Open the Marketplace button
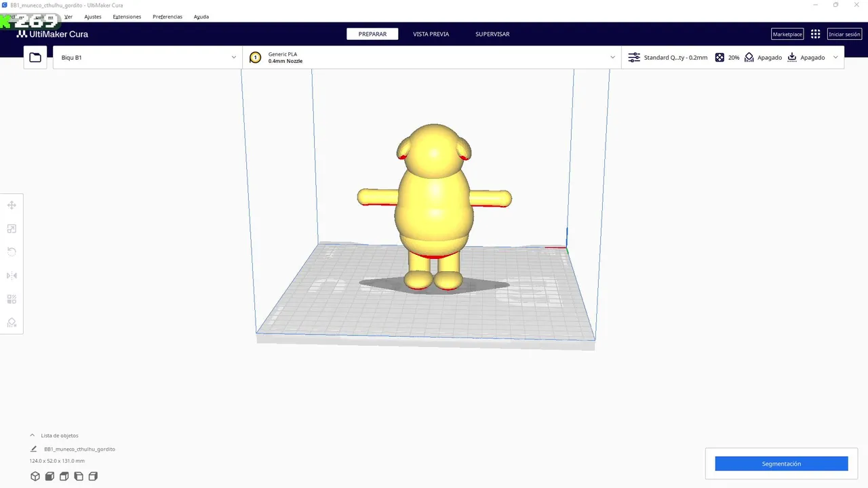Screen dimensions: 868x488 tap(787, 34)
